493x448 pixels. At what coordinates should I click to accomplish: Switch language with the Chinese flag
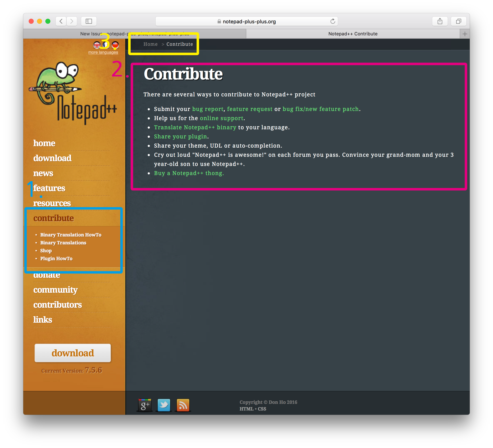pyautogui.click(x=115, y=45)
